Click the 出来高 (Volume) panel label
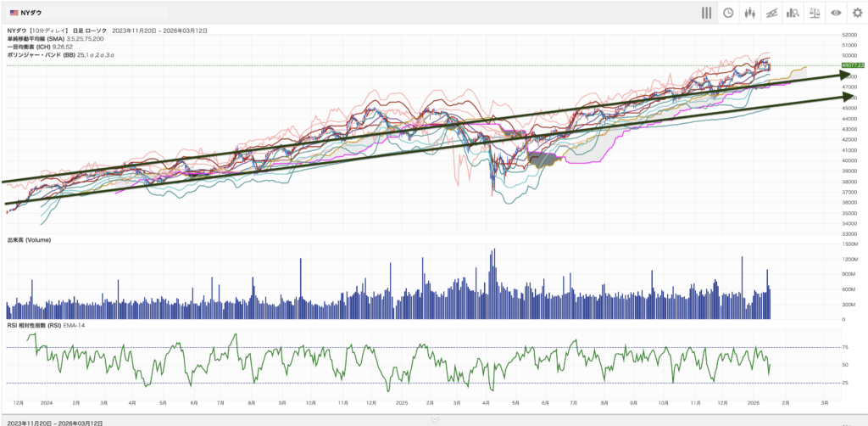Image resolution: width=868 pixels, height=426 pixels. (29, 240)
